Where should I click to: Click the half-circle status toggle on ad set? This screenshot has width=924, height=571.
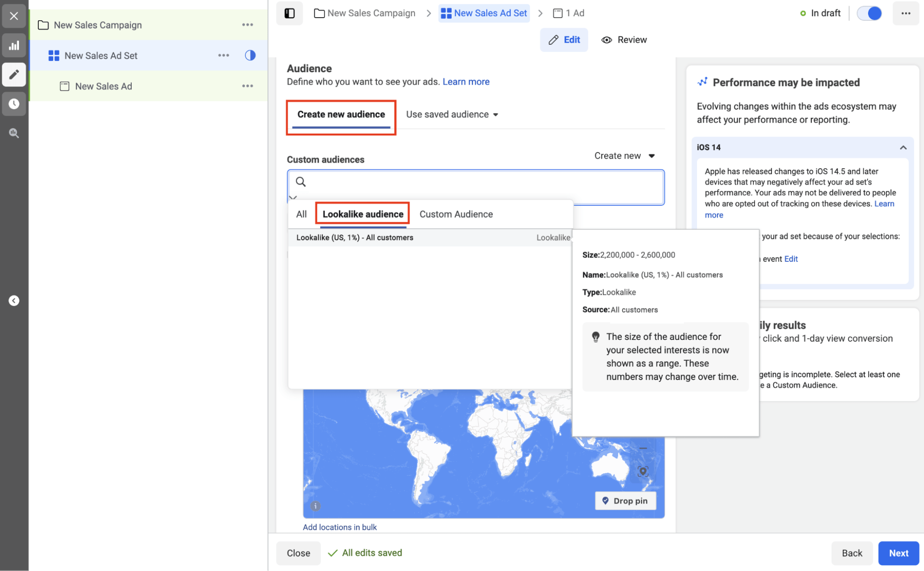[250, 55]
